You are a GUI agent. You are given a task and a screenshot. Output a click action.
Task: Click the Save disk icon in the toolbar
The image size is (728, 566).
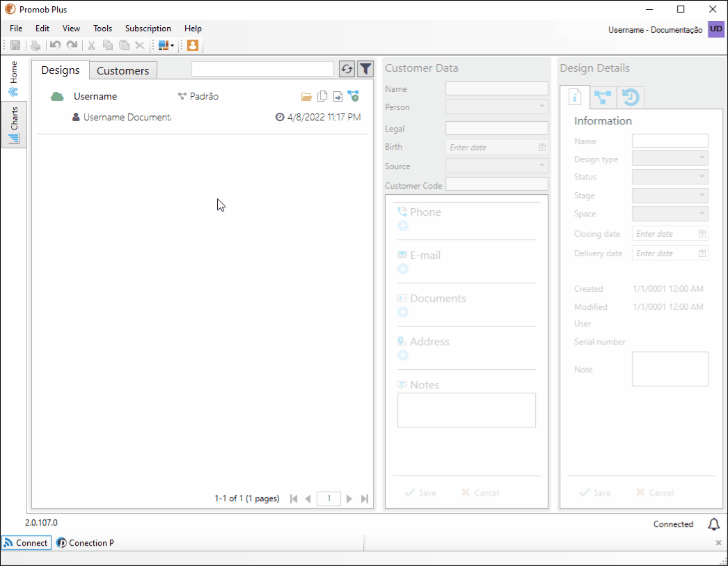(15, 45)
